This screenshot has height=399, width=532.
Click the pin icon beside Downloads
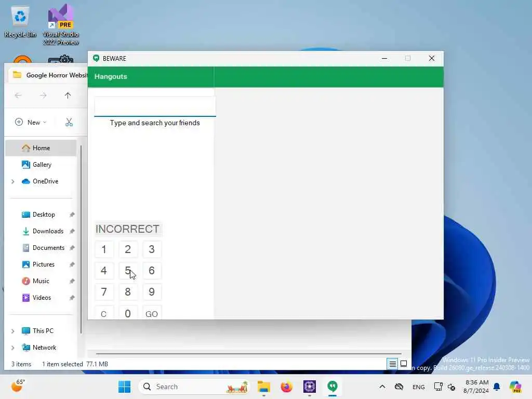[72, 231]
